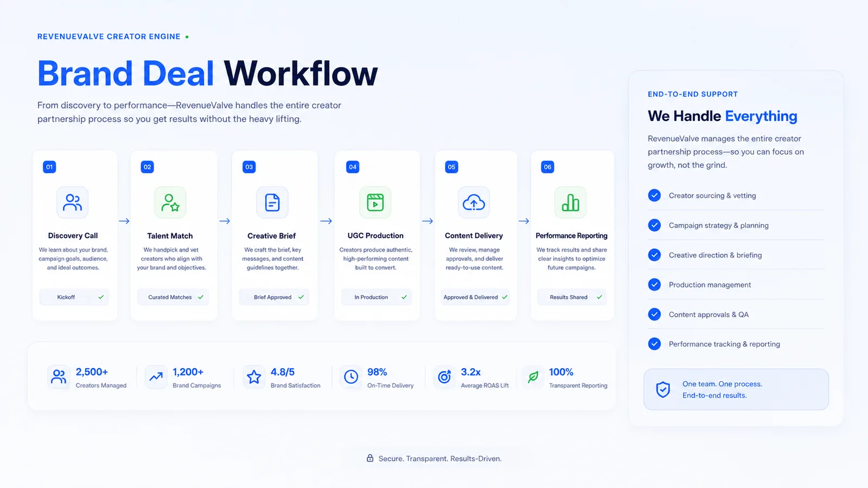The image size is (868, 488).
Task: Click the step 01 number badge
Action: [49, 167]
